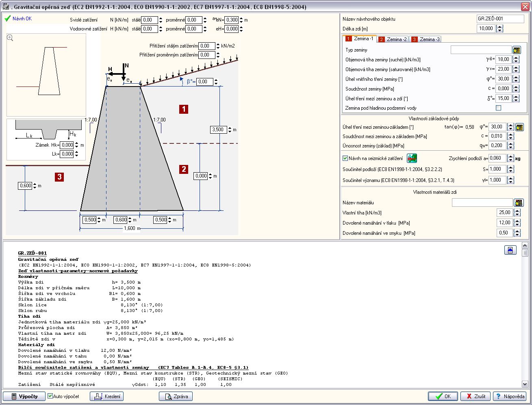Image resolution: width=532 pixels, height=405 pixels.
Task: Open the Kreslení drawing button
Action: coord(106,396)
